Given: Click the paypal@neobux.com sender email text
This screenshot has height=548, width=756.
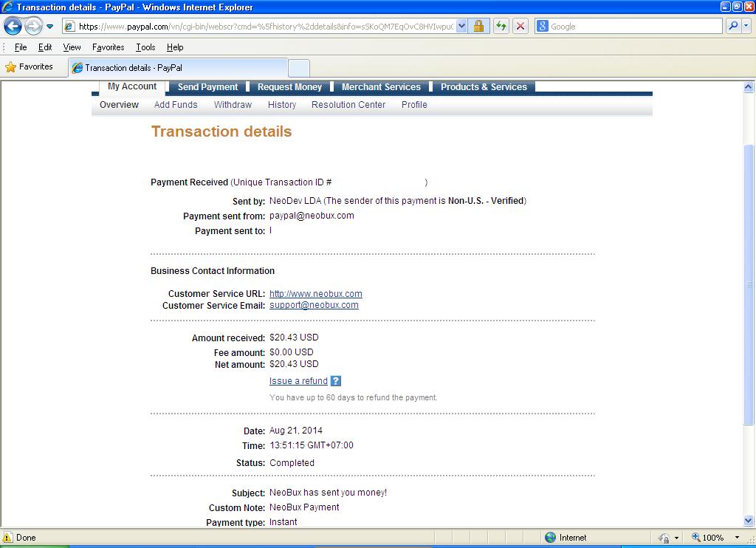Looking at the screenshot, I should point(312,216).
